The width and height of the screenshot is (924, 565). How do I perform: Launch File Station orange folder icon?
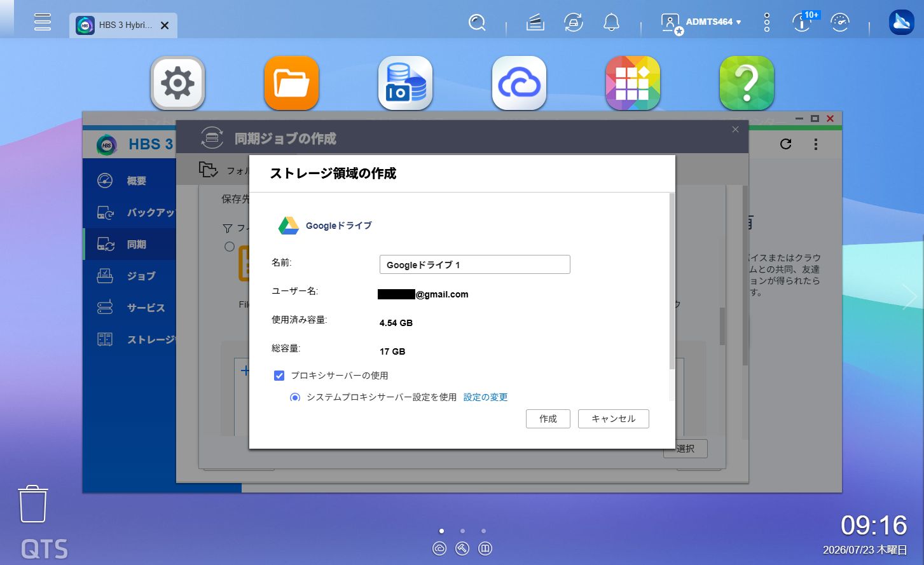pyautogui.click(x=291, y=83)
